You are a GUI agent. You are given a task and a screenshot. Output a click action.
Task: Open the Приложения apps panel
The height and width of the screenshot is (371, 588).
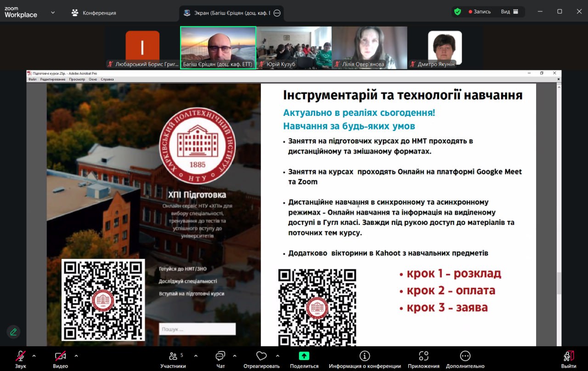[x=424, y=359]
